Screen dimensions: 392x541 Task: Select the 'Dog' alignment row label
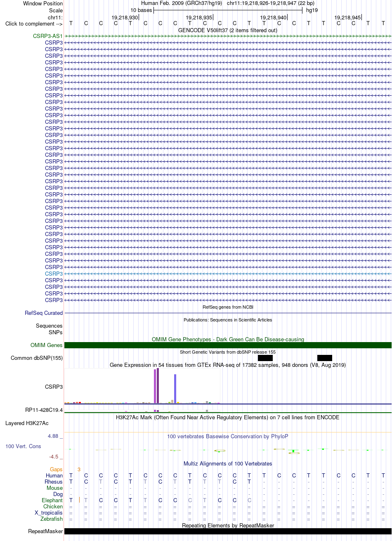(x=58, y=494)
